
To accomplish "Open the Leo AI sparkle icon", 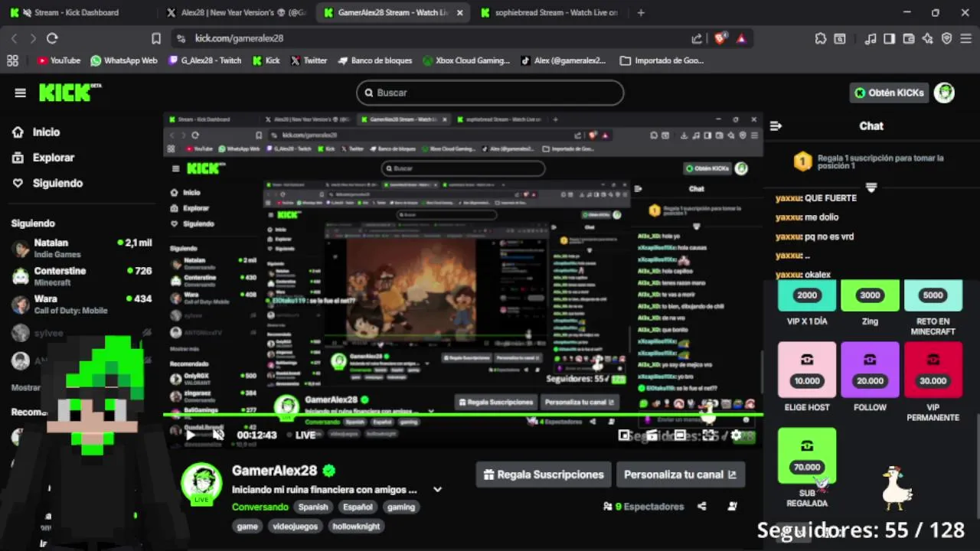I will [x=928, y=38].
